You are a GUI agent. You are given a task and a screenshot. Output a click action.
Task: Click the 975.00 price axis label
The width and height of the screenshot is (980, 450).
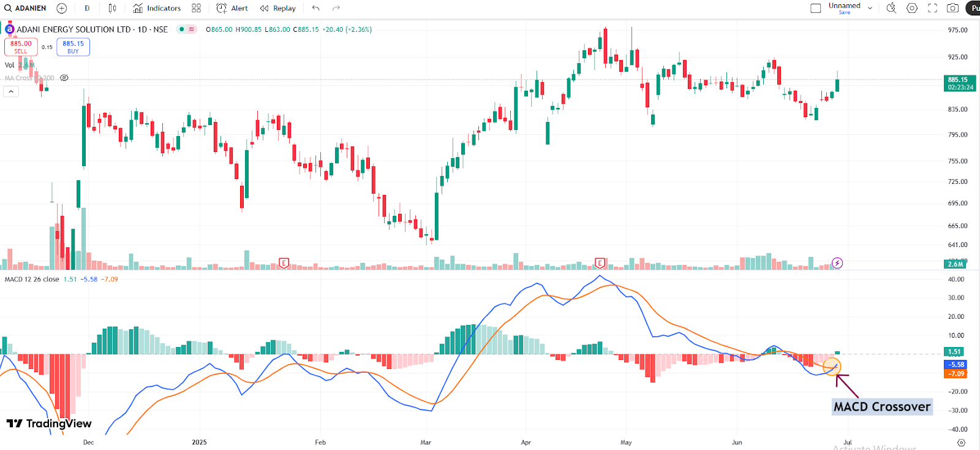click(x=957, y=30)
